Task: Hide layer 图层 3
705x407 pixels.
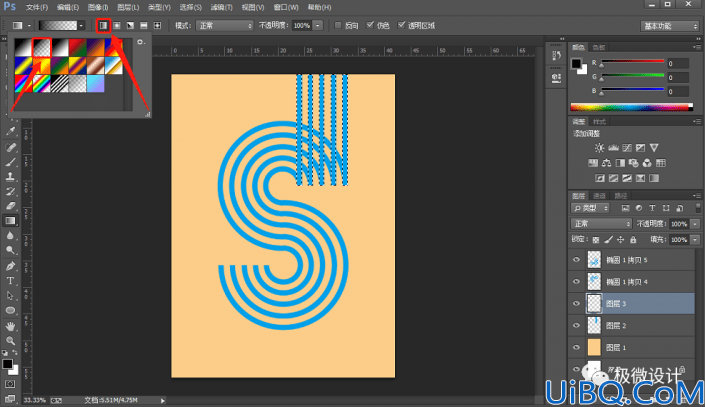Action: coord(576,304)
